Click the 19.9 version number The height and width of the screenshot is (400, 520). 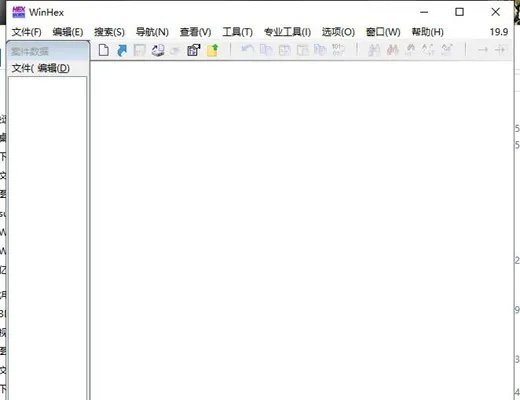tap(499, 32)
